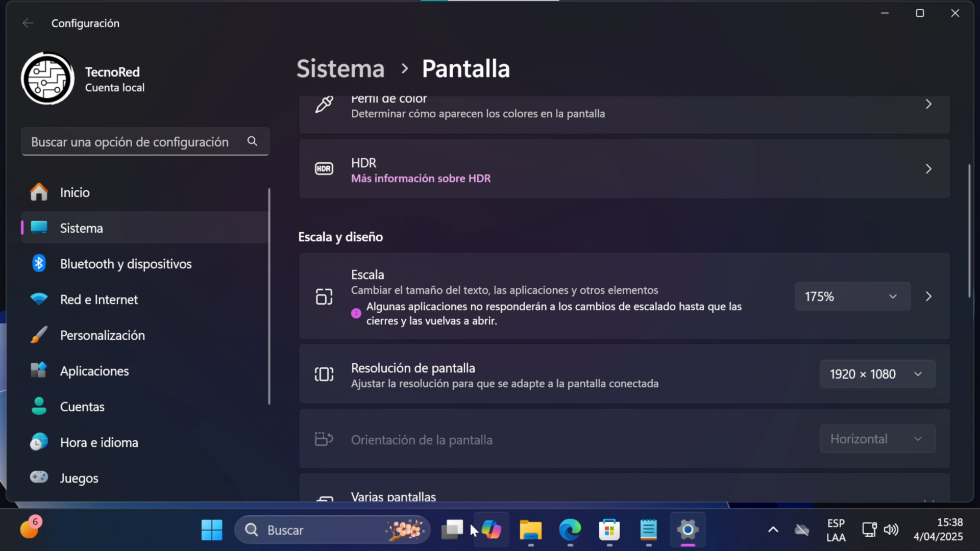Open Copilot from the taskbar
980x551 pixels.
pos(491,530)
